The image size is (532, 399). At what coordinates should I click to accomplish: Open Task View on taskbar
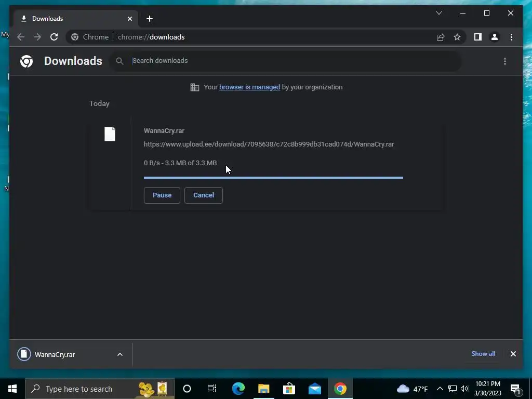click(x=212, y=389)
